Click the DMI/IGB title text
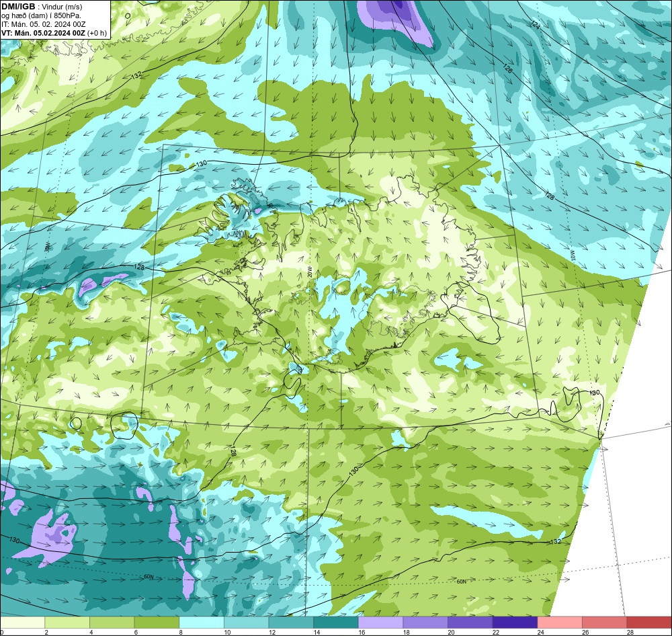 [18, 7]
